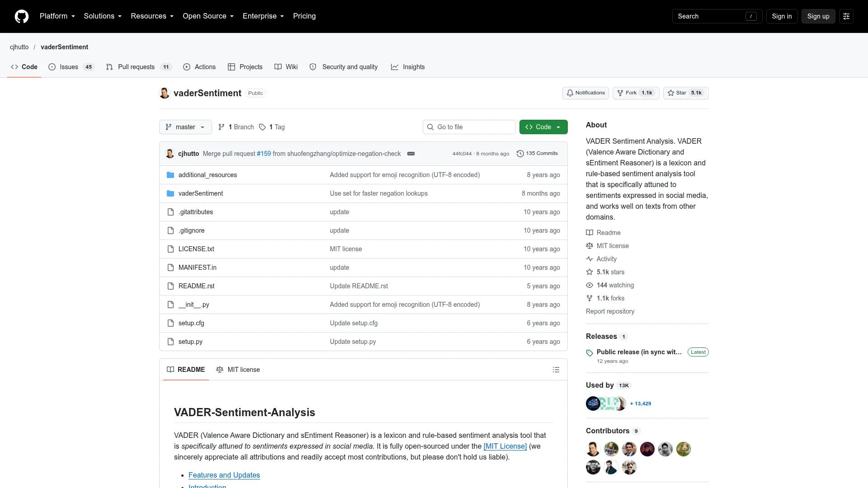Open setup.cfg file

tap(191, 323)
